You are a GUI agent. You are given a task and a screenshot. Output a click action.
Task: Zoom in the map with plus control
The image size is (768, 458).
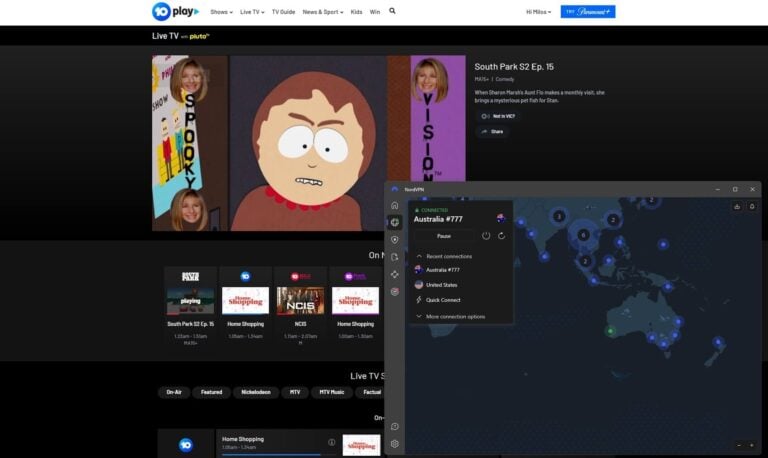pyautogui.click(x=752, y=445)
